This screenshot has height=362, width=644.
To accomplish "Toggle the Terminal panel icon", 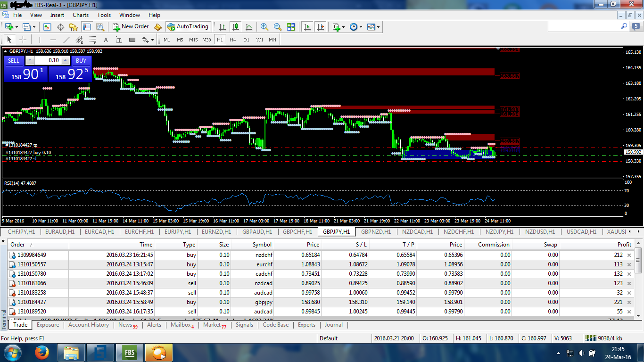I will pyautogui.click(x=87, y=27).
